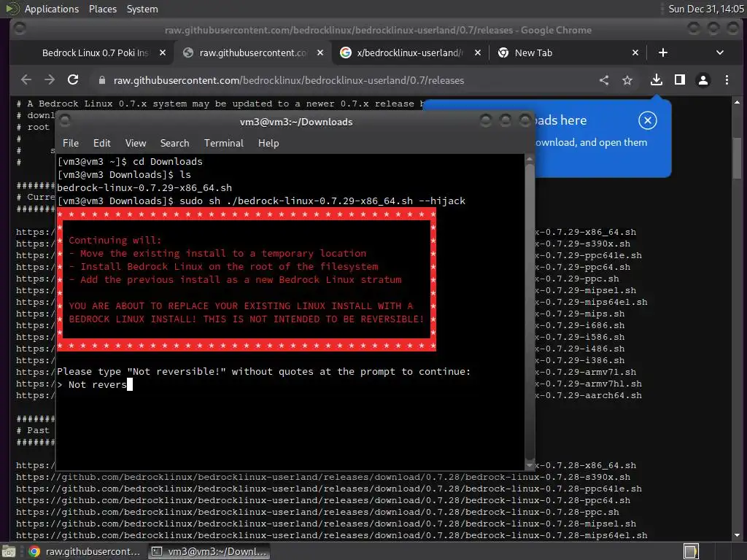The image size is (747, 560).
Task: Click the x-0.7.29-aarch64.sh text in page
Action: click(589, 395)
